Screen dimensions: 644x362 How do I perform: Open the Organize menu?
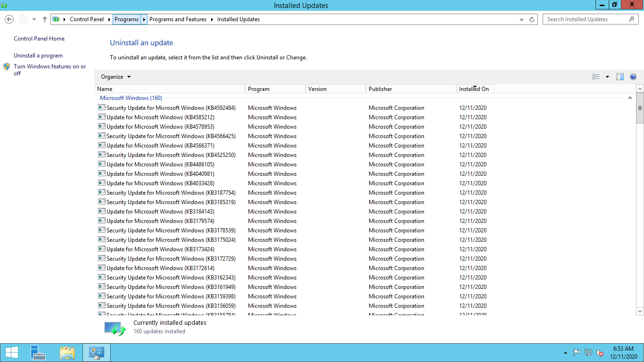[116, 77]
